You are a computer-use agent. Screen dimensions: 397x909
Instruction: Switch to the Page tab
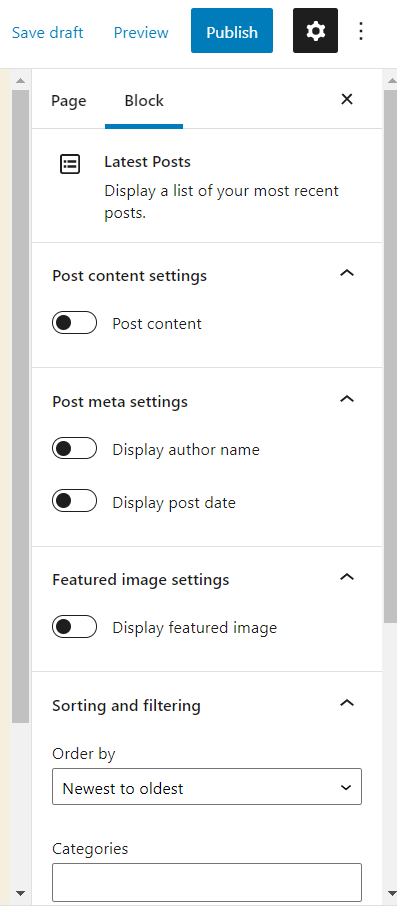coord(68,101)
